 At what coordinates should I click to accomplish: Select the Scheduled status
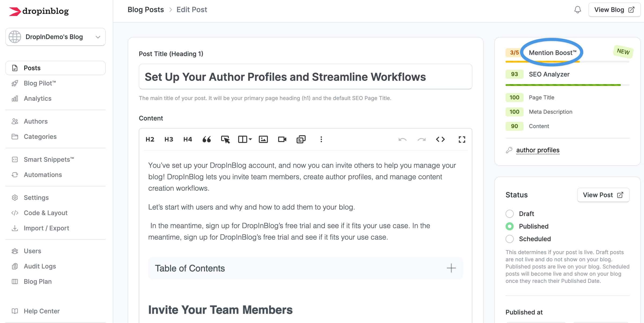(510, 239)
